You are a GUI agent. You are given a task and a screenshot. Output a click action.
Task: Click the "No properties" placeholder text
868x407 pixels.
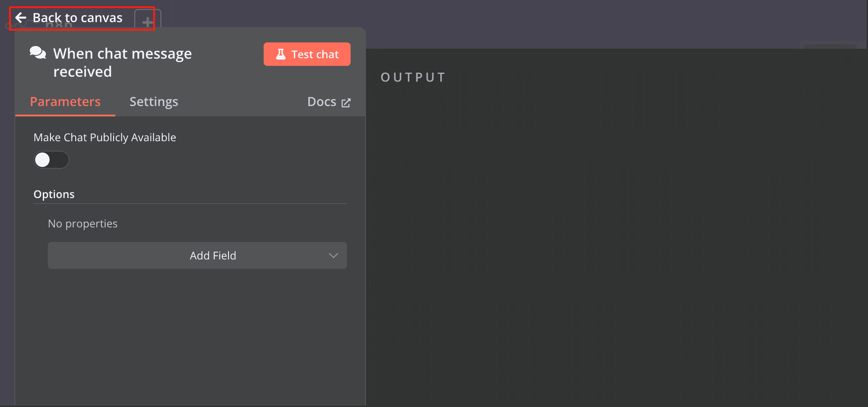pos(82,223)
